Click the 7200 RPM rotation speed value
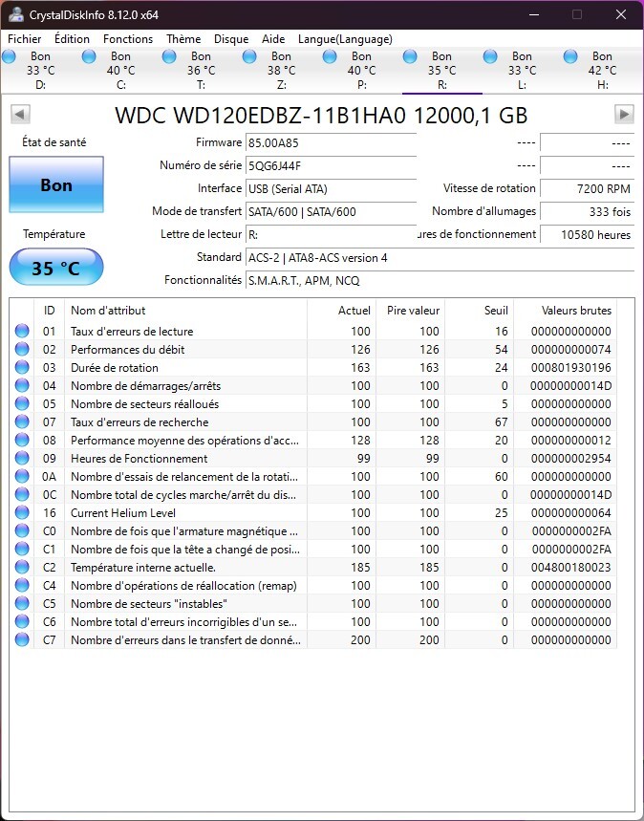The height and width of the screenshot is (821, 644). pos(587,189)
